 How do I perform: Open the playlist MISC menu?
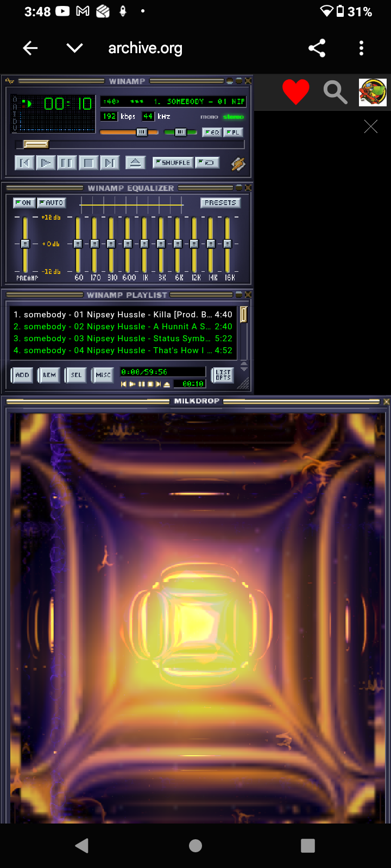coord(103,375)
